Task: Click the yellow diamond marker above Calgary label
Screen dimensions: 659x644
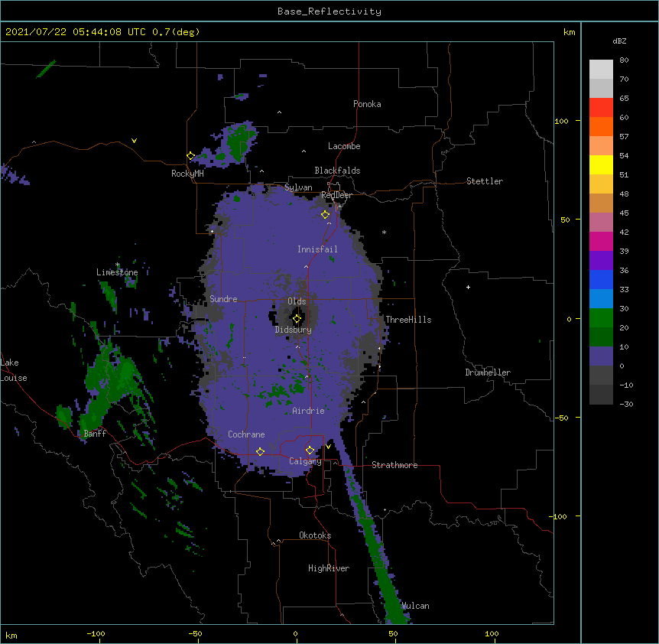Action: [310, 450]
